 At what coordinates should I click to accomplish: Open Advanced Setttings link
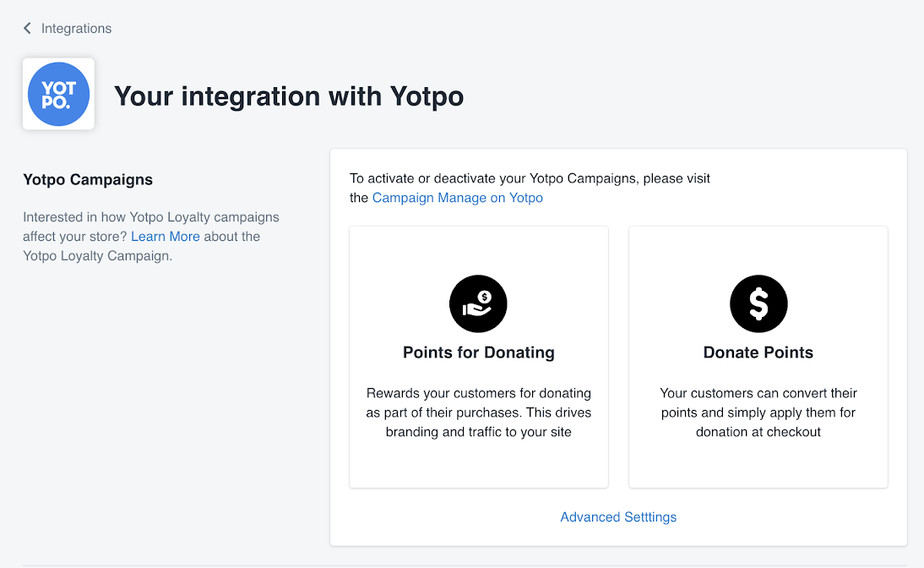click(x=618, y=516)
